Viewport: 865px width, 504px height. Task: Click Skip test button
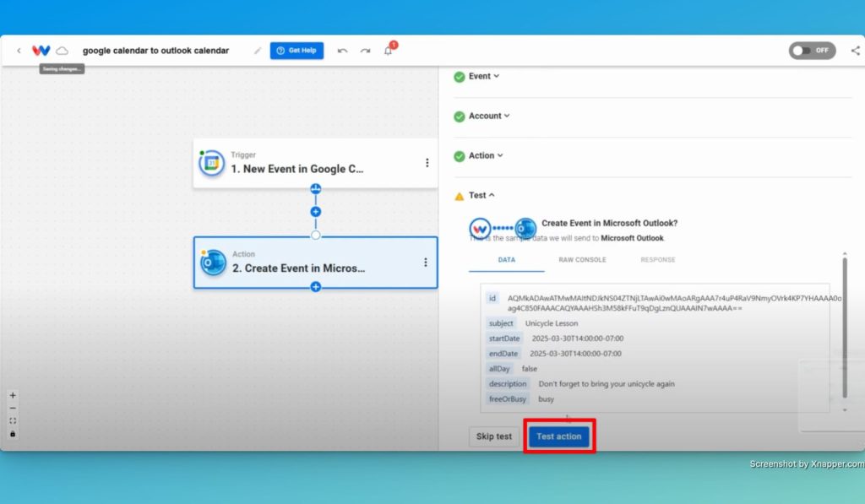(x=493, y=436)
